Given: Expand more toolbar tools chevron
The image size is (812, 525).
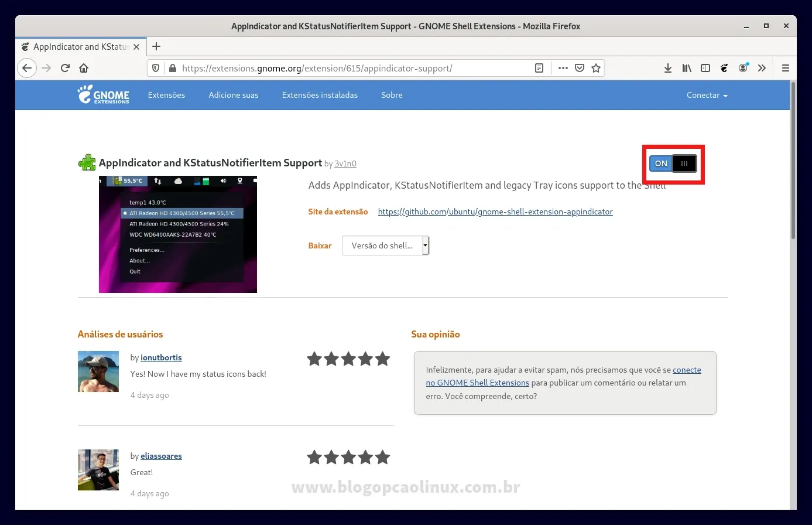Looking at the screenshot, I should point(762,68).
